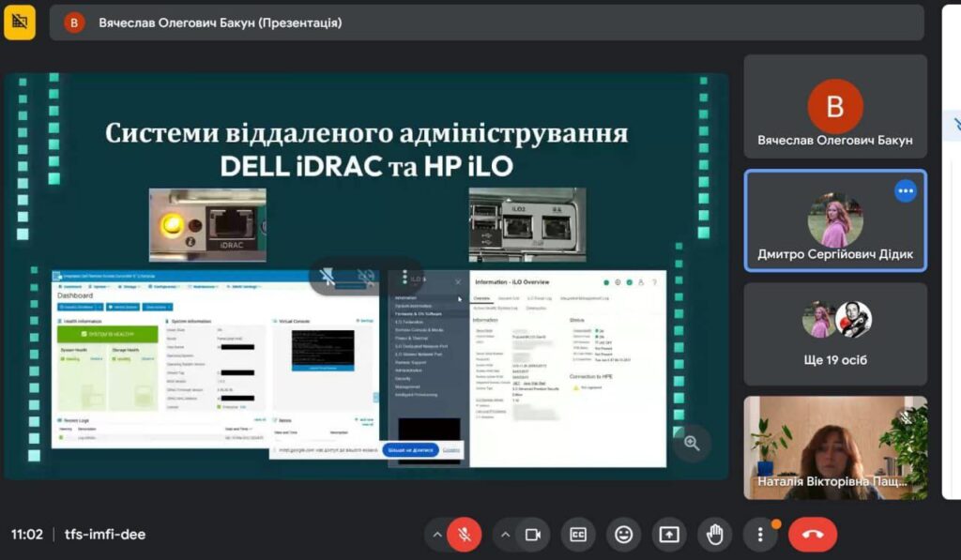Click the present screen icon
The height and width of the screenshot is (560, 961).
coord(669,534)
